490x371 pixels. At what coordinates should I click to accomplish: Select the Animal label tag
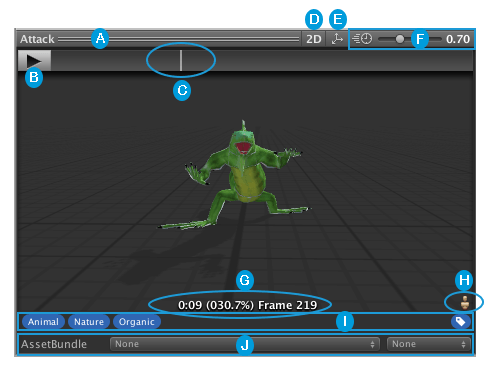pyautogui.click(x=43, y=322)
